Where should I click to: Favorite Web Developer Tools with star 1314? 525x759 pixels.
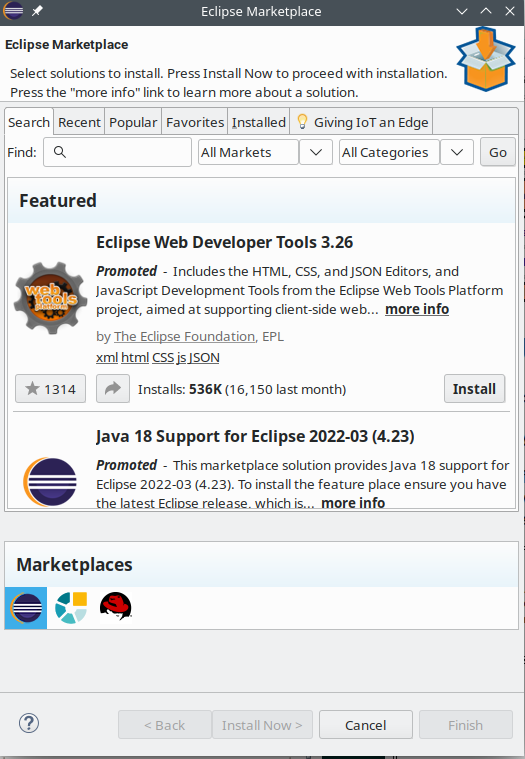tap(50, 388)
